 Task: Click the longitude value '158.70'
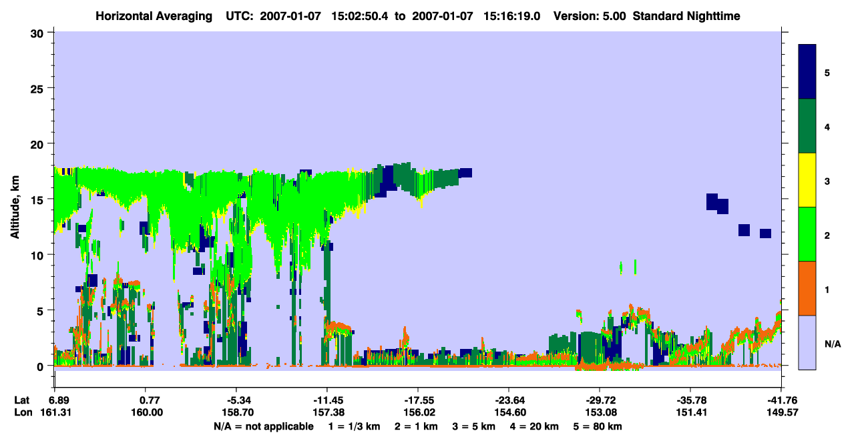236,412
